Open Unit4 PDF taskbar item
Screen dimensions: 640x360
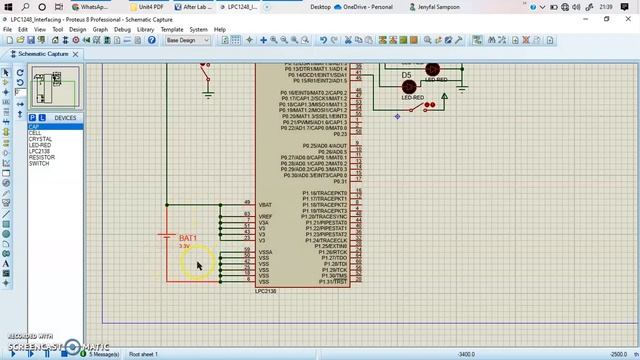[x=146, y=7]
